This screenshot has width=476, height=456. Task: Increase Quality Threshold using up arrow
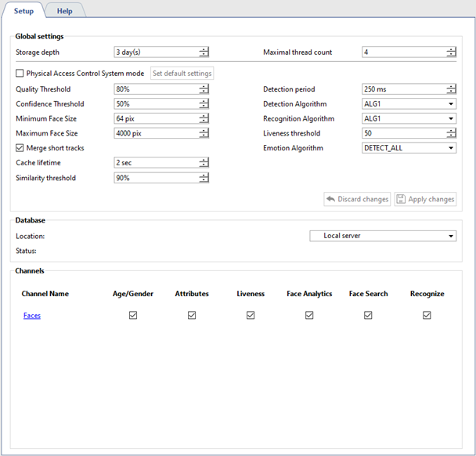204,86
